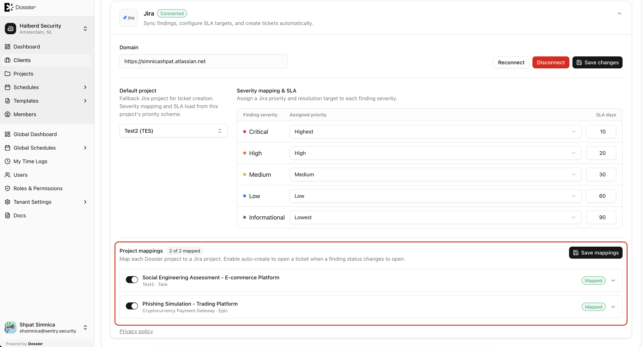644x347 pixels.
Task: Click the Critical SLA days field
Action: click(x=601, y=132)
